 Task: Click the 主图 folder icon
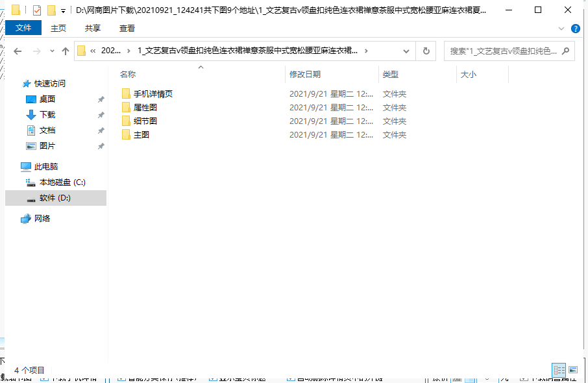point(125,135)
